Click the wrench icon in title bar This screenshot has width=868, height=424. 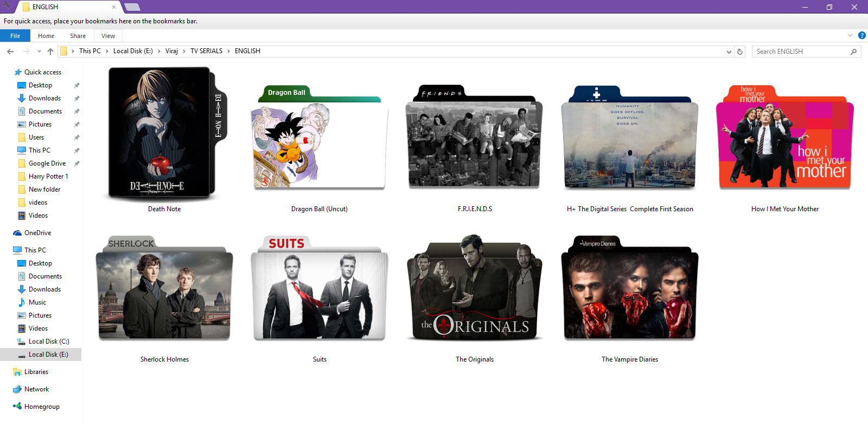coord(7,5)
